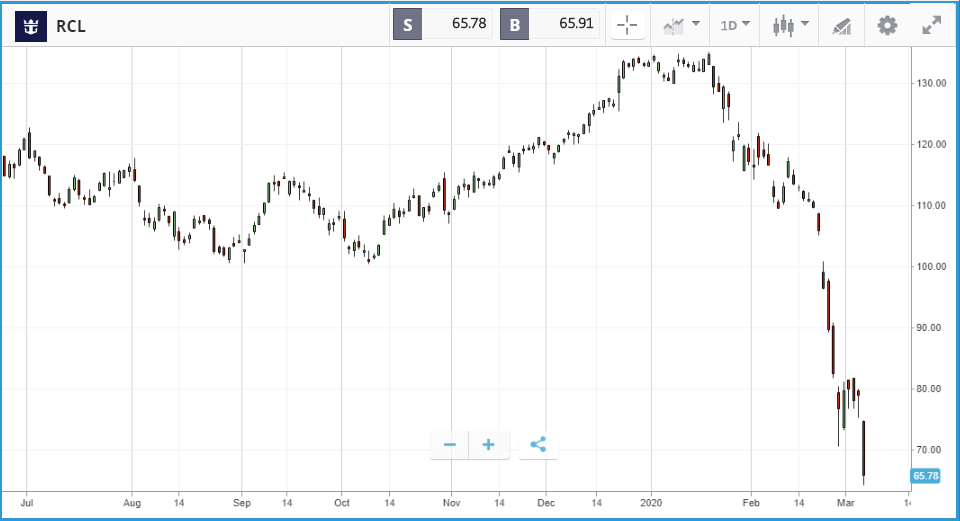Click the 120.00 price axis label
960x521 pixels.
[x=931, y=144]
